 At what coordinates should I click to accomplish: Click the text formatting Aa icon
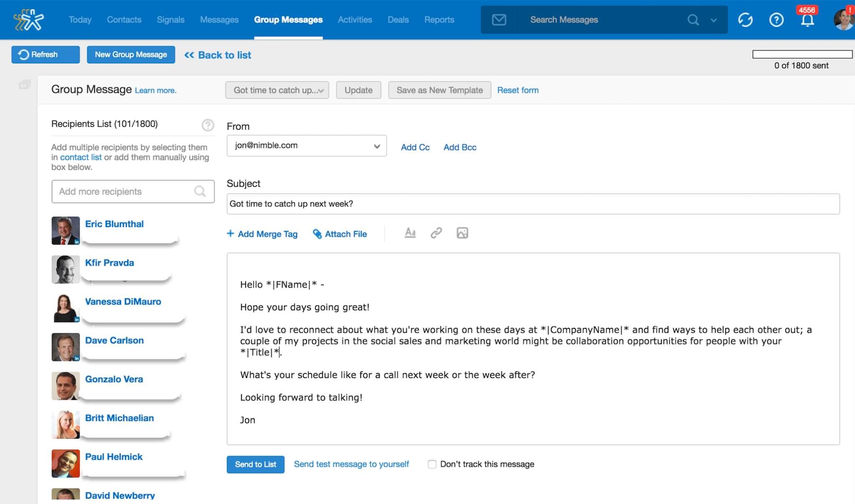tap(410, 233)
